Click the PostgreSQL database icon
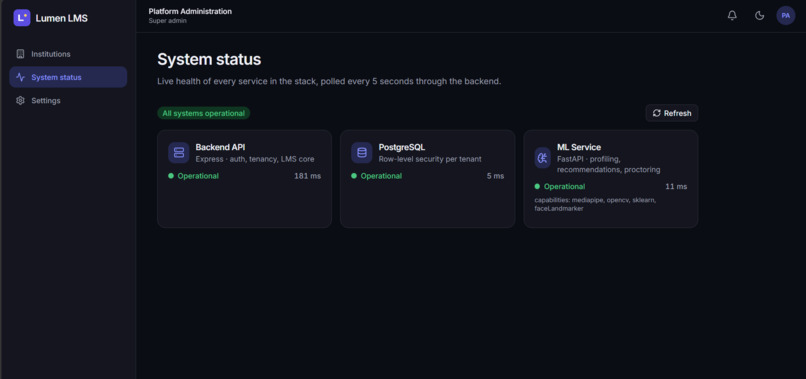Image resolution: width=806 pixels, height=379 pixels. [x=362, y=153]
